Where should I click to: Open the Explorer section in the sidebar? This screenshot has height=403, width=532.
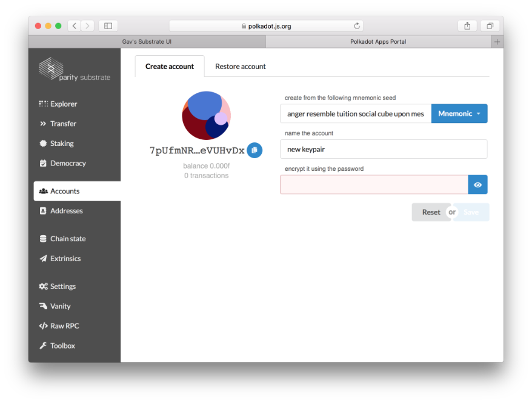(x=63, y=104)
